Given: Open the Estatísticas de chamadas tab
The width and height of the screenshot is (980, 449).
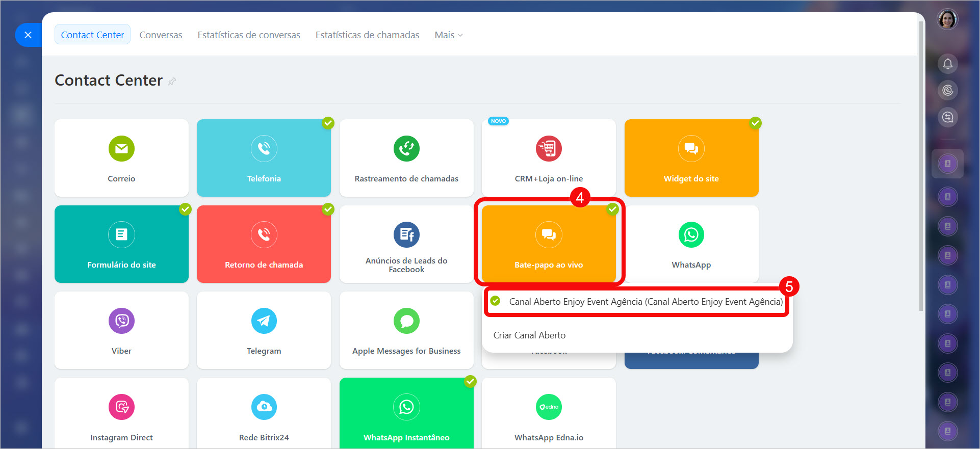Looking at the screenshot, I should [x=367, y=35].
